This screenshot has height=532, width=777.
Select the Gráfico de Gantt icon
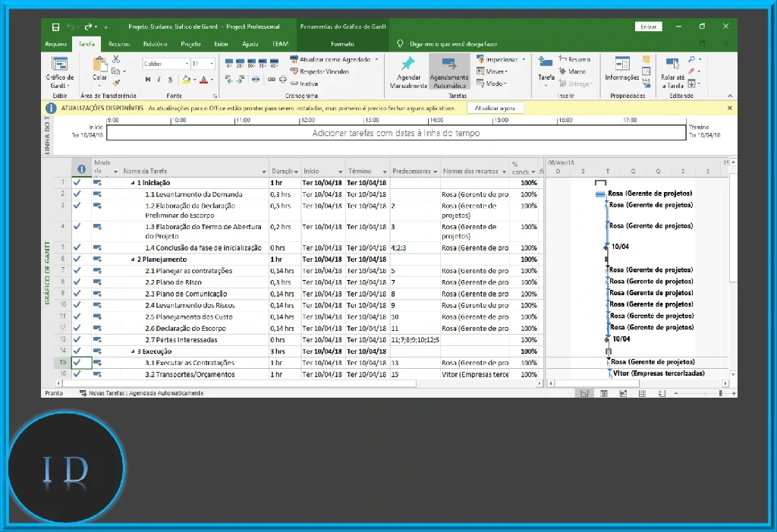(59, 63)
